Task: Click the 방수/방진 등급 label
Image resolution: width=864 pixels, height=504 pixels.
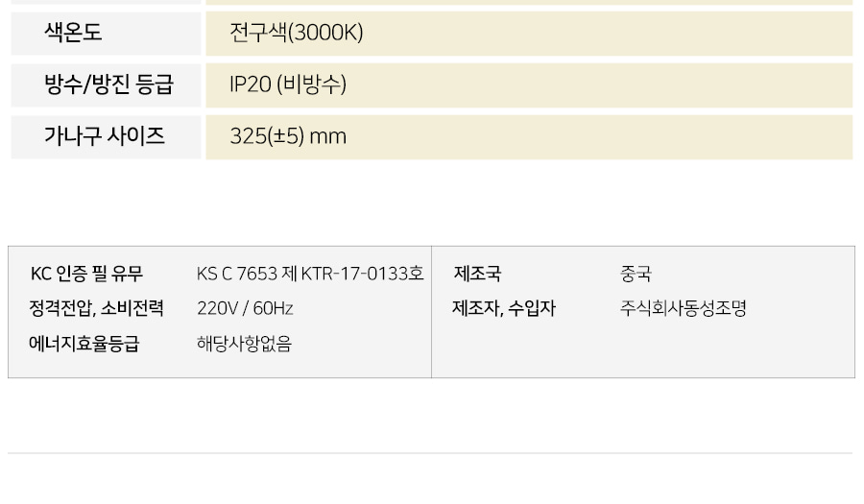Action: click(108, 84)
